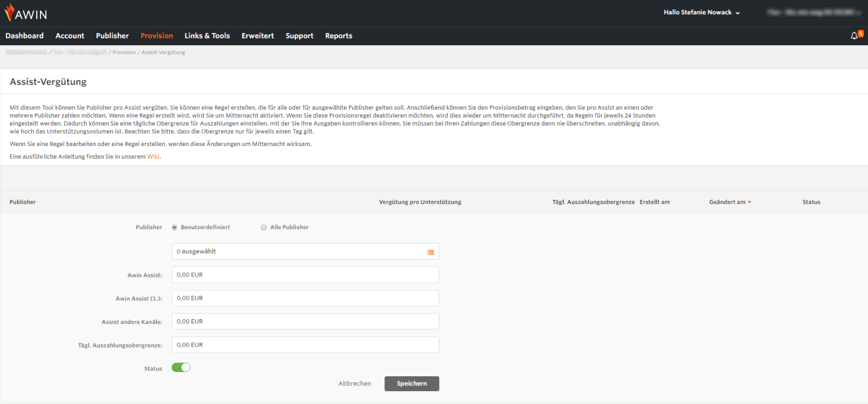Viewport: 868px width, 404px height.
Task: Select the Alle Publisher radio option
Action: coord(263,228)
